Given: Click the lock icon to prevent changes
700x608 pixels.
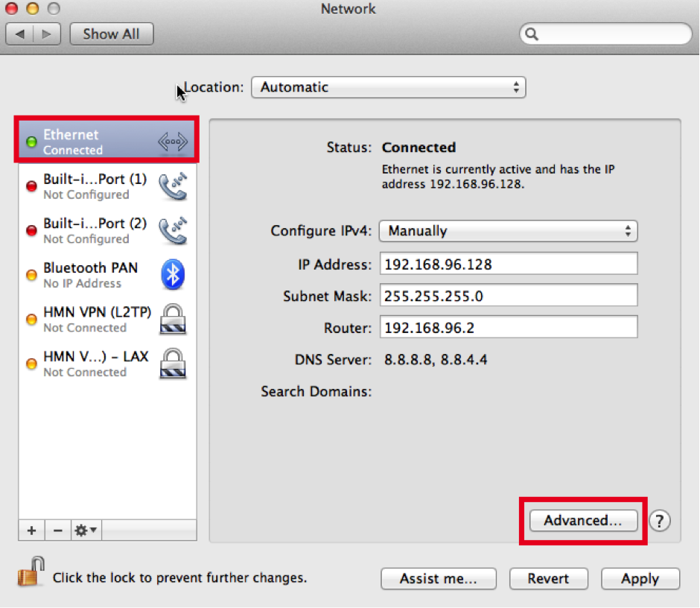Looking at the screenshot, I should click(x=31, y=571).
